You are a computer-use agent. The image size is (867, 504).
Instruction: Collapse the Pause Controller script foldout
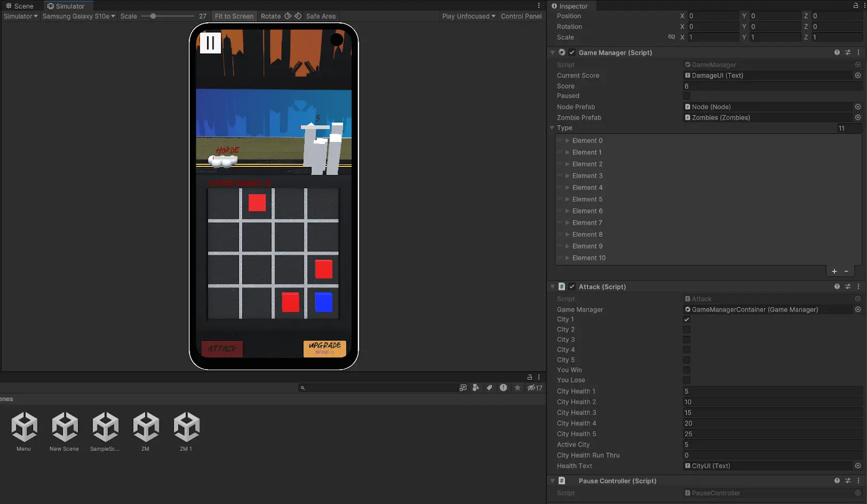[553, 481]
